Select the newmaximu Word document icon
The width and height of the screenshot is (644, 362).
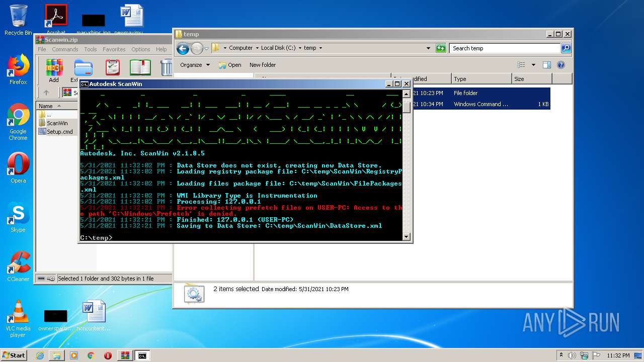tap(132, 20)
